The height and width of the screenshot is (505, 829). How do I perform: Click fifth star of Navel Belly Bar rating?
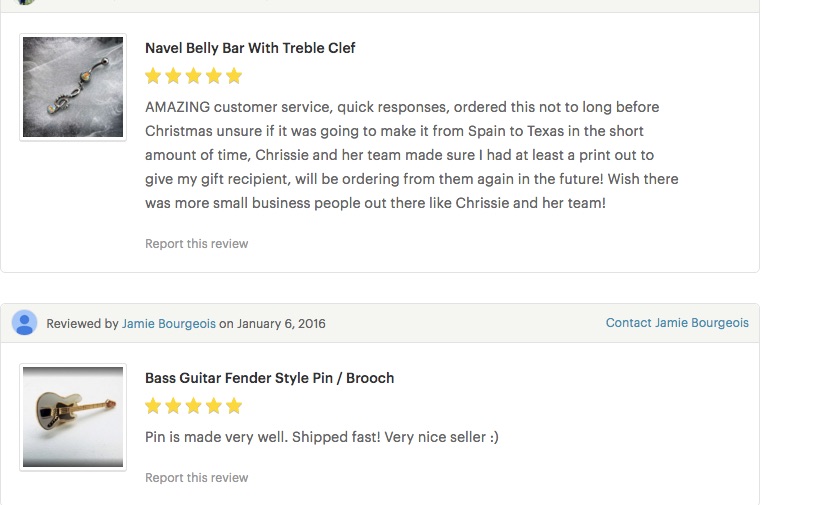point(234,76)
